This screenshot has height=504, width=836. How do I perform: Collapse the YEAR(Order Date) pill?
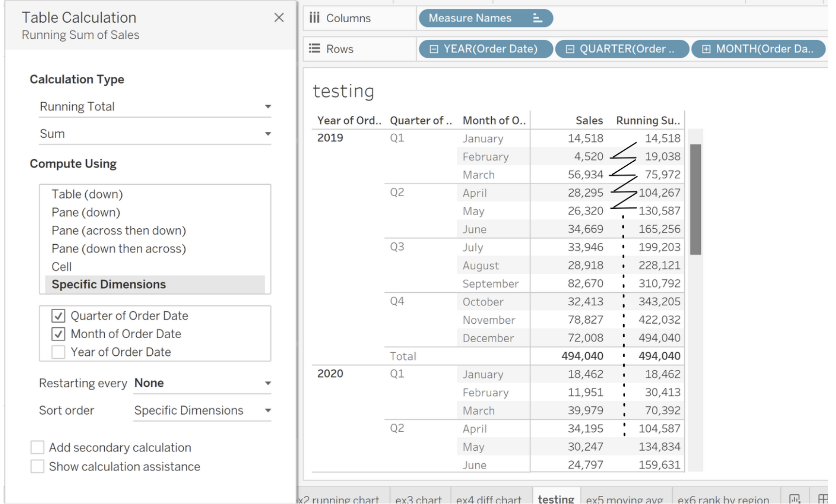(x=434, y=49)
